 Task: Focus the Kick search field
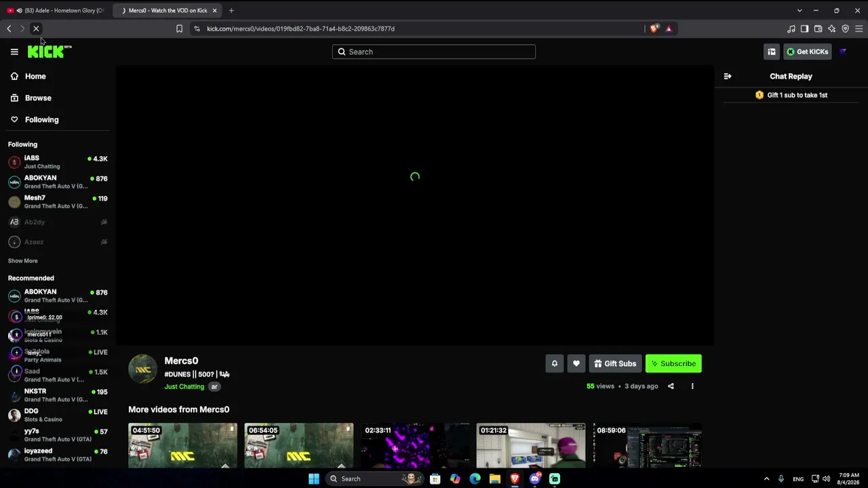click(434, 52)
